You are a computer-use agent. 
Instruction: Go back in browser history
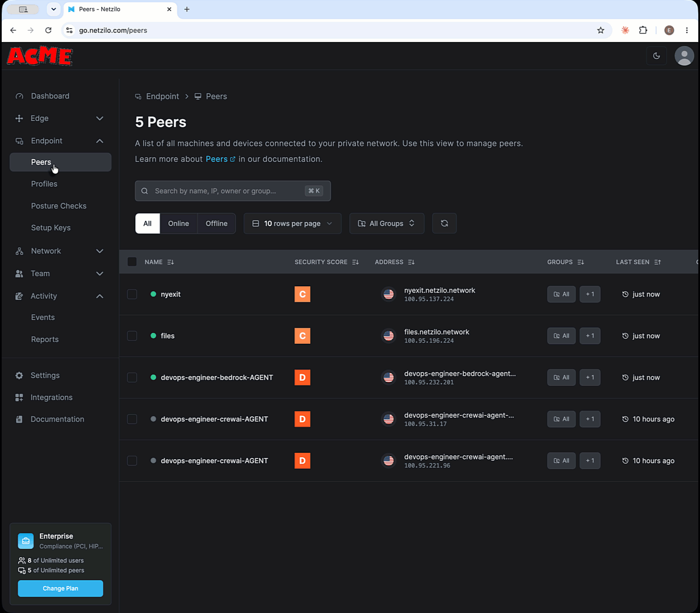tap(13, 30)
